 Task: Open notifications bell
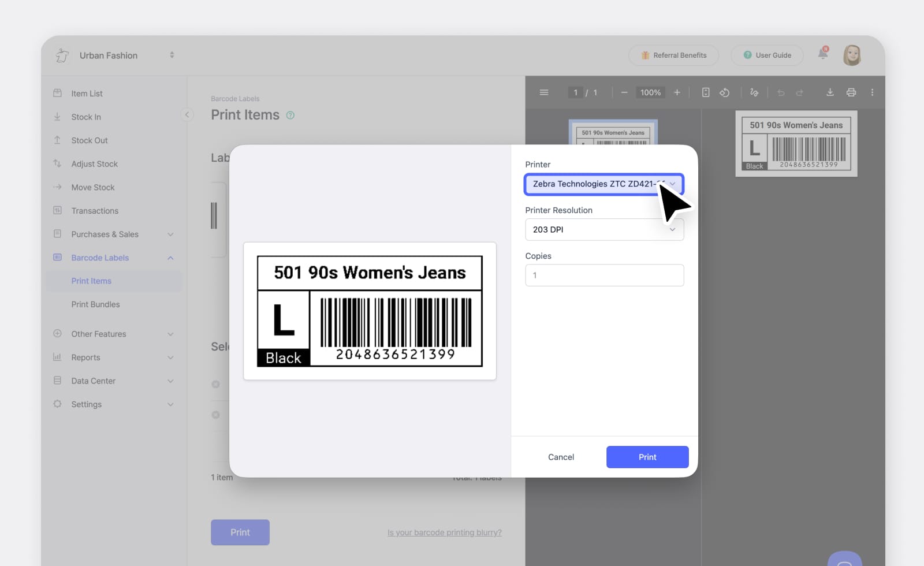coord(822,54)
